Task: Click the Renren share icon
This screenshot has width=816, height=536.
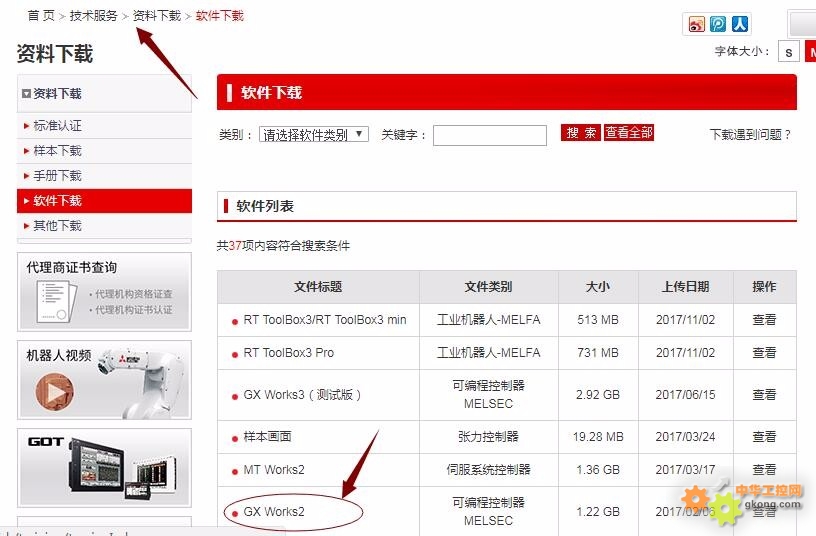Action: point(740,24)
